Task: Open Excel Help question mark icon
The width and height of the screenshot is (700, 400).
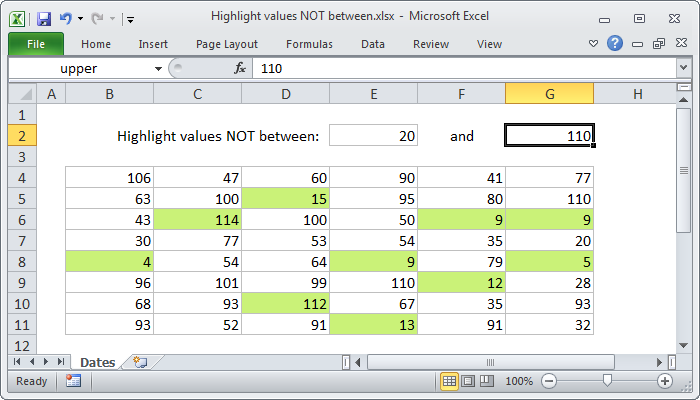Action: pos(615,44)
